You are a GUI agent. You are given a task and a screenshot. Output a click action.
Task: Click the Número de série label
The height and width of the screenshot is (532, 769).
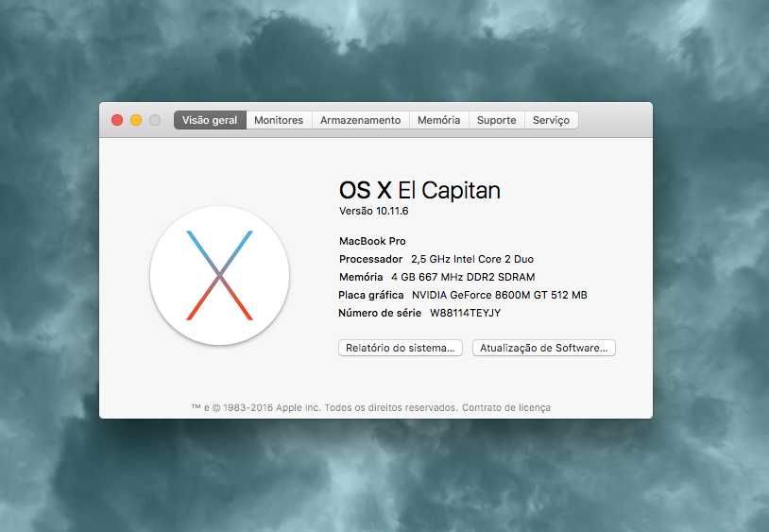tap(380, 313)
